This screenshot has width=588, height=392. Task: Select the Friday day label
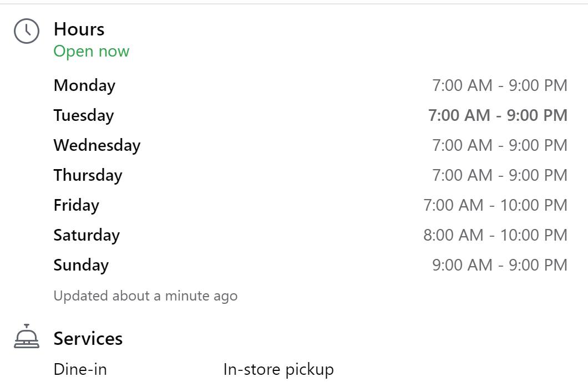coord(76,205)
